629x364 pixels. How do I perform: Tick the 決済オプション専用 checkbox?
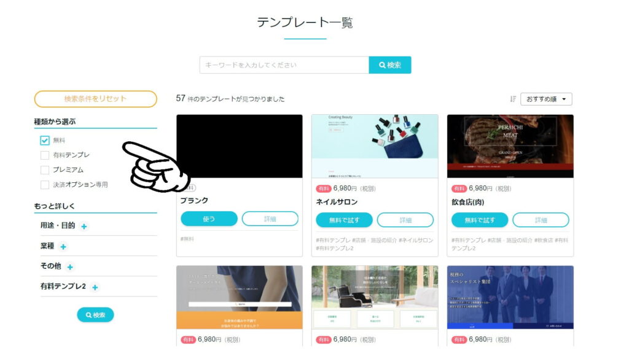click(x=44, y=185)
